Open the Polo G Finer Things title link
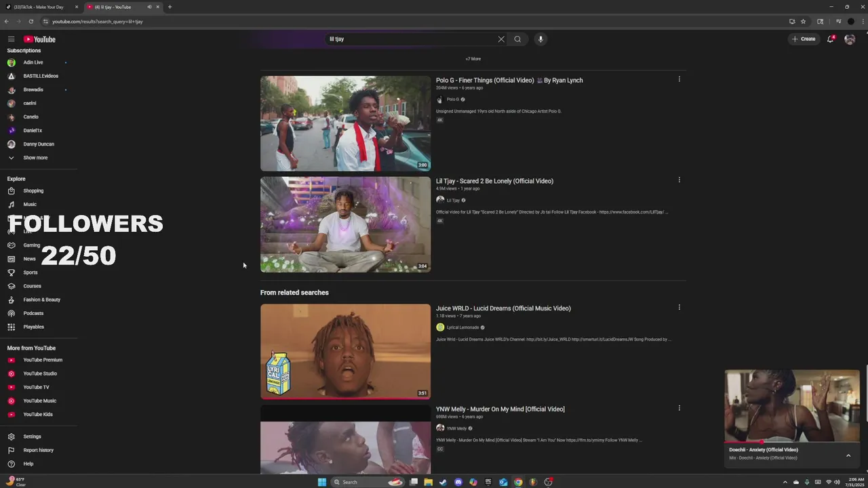 tap(509, 80)
